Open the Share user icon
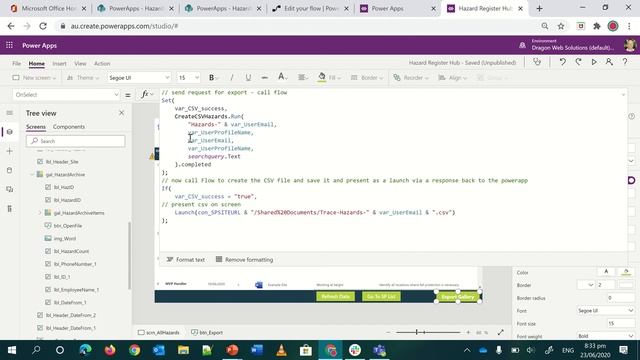The image size is (640, 360). 609,62
